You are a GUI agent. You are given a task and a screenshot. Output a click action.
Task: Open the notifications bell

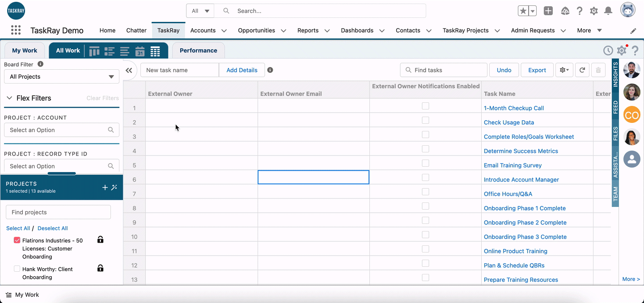tap(608, 11)
